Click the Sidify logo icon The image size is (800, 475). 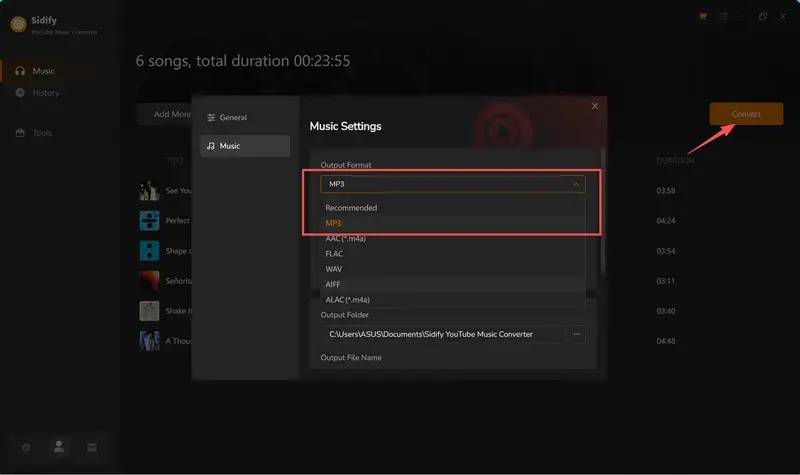click(18, 24)
